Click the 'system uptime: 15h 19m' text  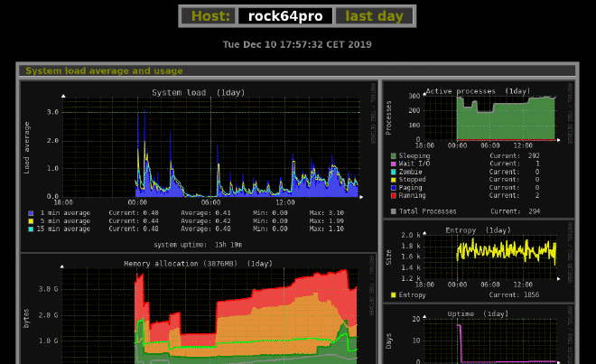click(198, 245)
